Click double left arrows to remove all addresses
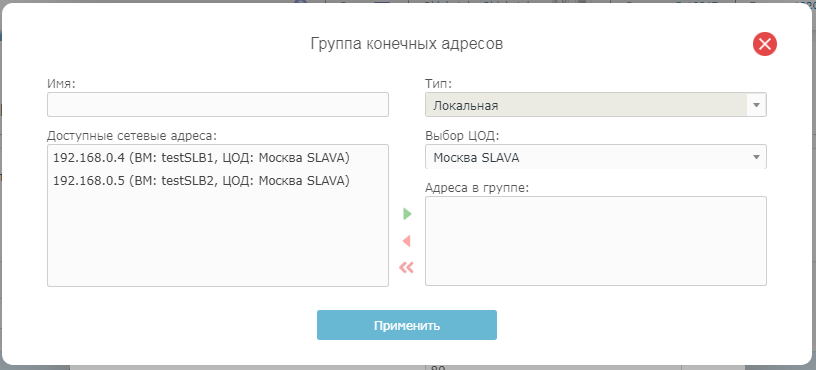Image resolution: width=816 pixels, height=370 pixels. coord(406,267)
